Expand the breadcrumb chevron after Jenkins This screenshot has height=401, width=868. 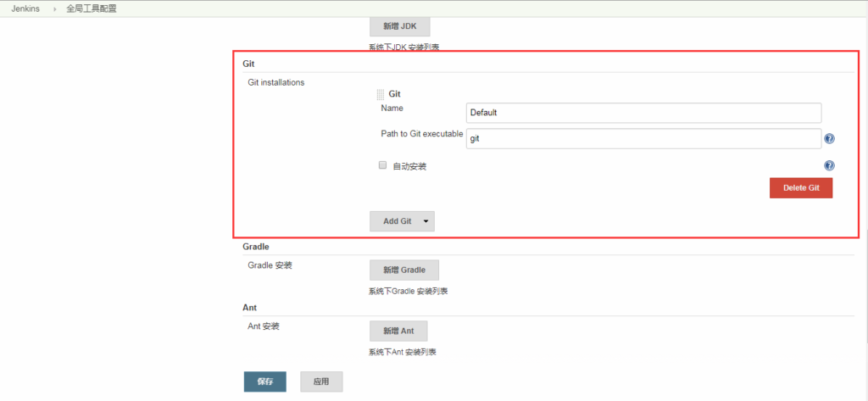[x=56, y=8]
